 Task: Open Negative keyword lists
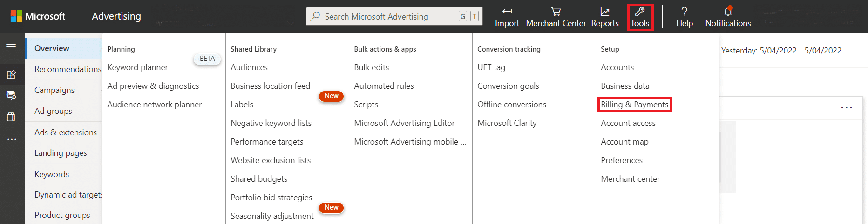click(x=271, y=123)
